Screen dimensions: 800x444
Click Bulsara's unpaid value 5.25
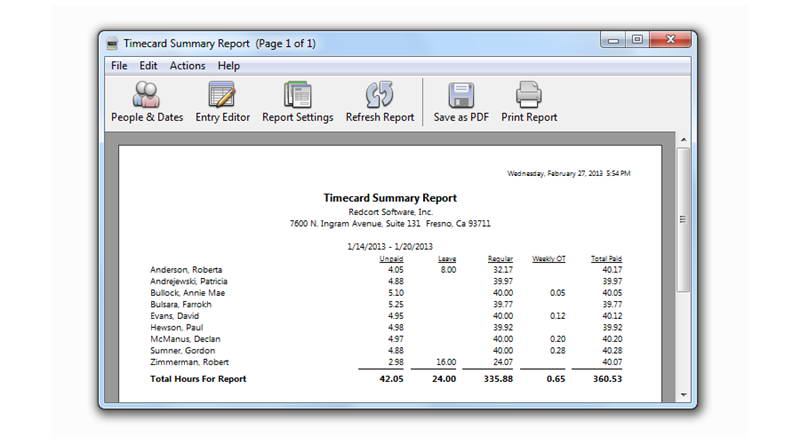click(x=396, y=305)
